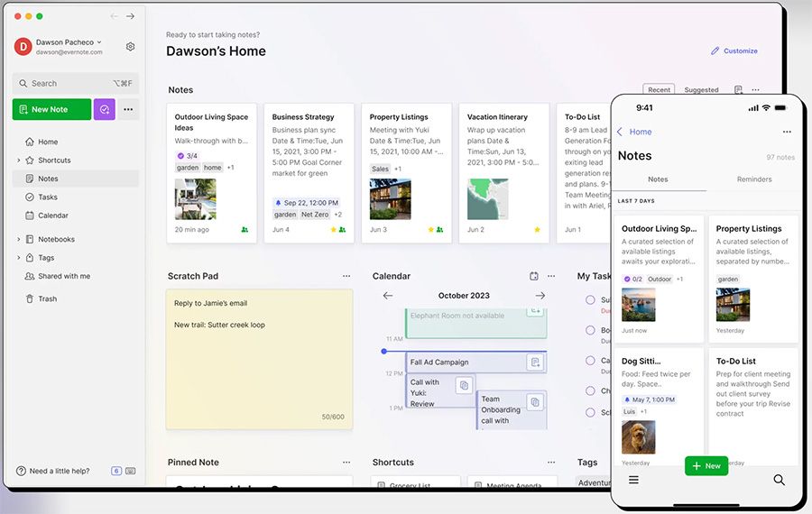Expand the Shortcuts tree in sidebar
Image resolution: width=812 pixels, height=514 pixels.
(x=19, y=161)
